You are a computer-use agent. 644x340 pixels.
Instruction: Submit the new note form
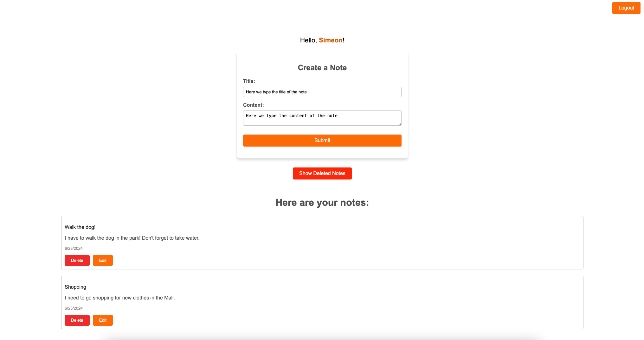click(x=322, y=140)
